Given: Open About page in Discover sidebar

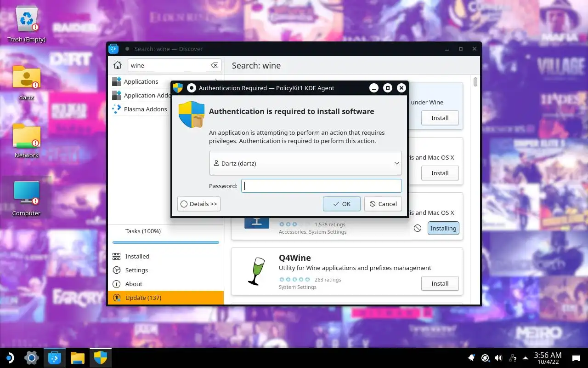Looking at the screenshot, I should point(165,284).
